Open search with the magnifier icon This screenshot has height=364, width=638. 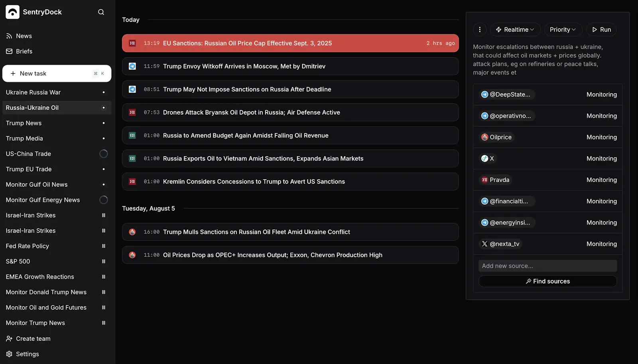[x=101, y=12]
